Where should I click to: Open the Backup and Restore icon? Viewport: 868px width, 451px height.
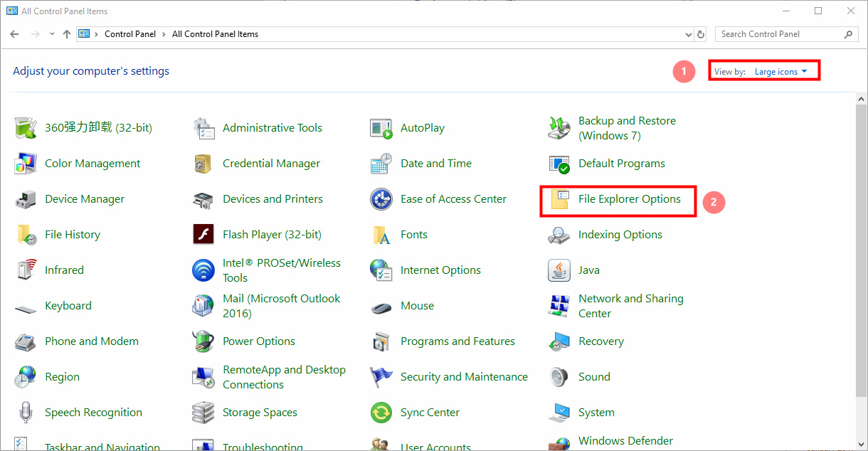559,128
